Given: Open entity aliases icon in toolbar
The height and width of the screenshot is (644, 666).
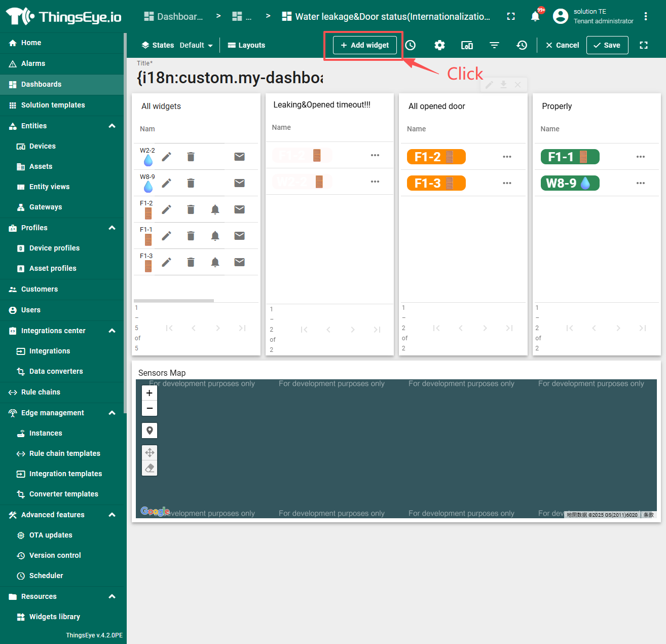Looking at the screenshot, I should coord(467,45).
